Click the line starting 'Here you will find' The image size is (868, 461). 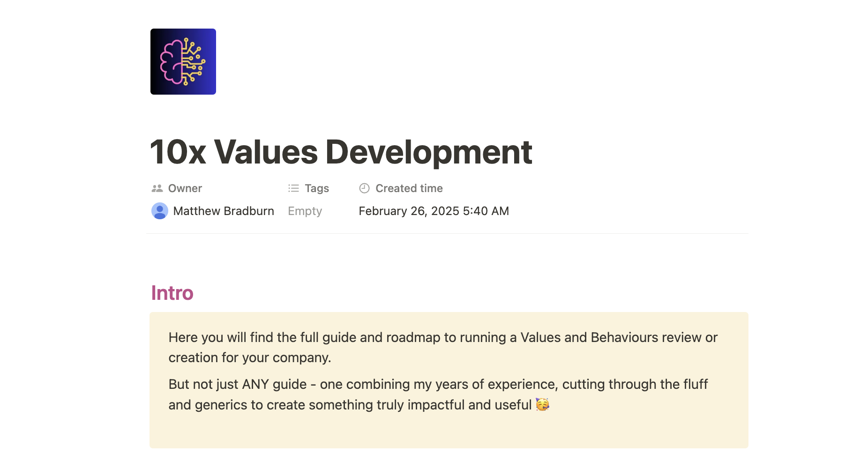point(442,337)
